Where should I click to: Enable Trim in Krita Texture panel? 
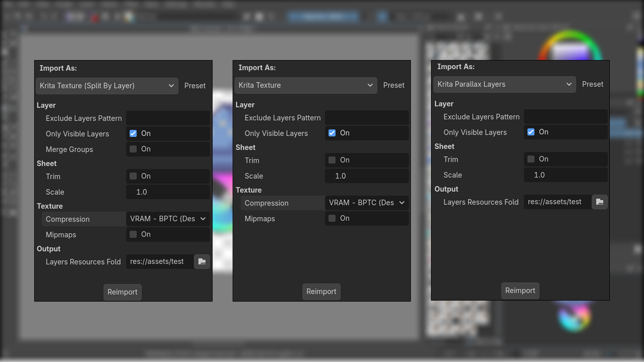pos(332,160)
